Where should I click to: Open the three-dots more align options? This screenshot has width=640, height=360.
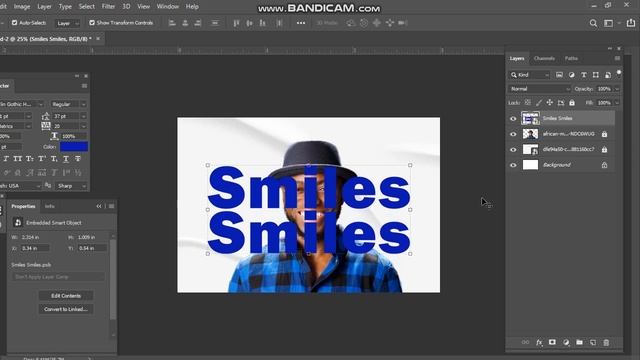tap(301, 23)
